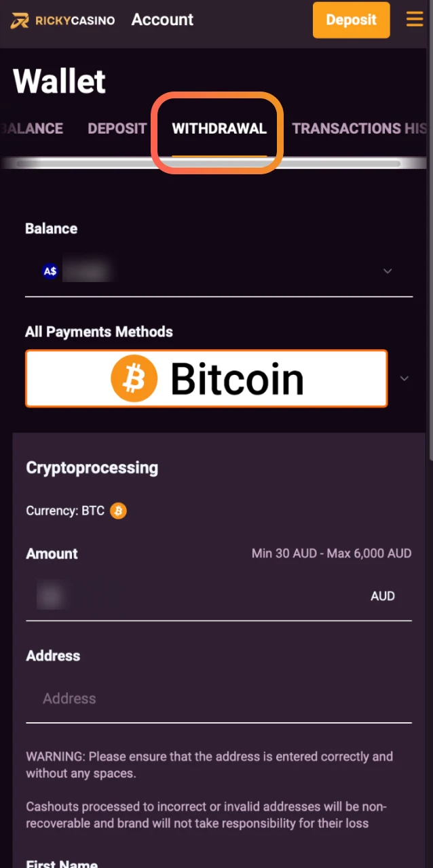This screenshot has width=433, height=868.
Task: Click the Account header text
Action: tap(162, 20)
